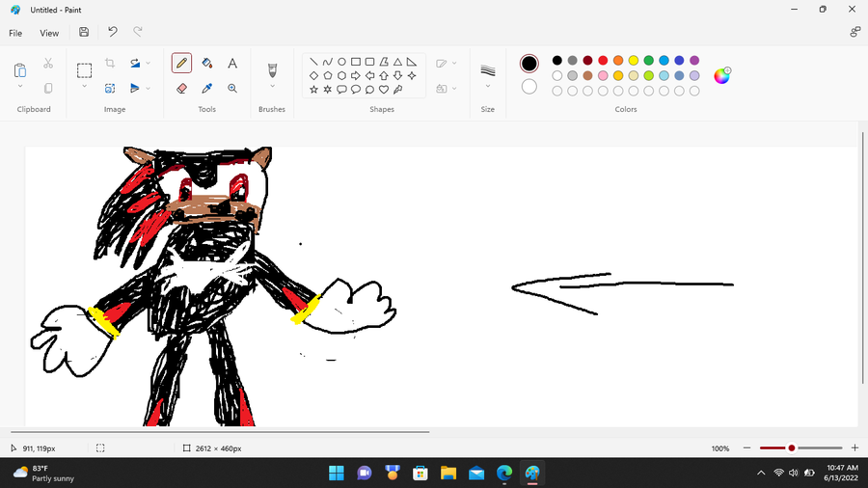The height and width of the screenshot is (488, 868).
Task: Open the View menu
Action: [49, 33]
